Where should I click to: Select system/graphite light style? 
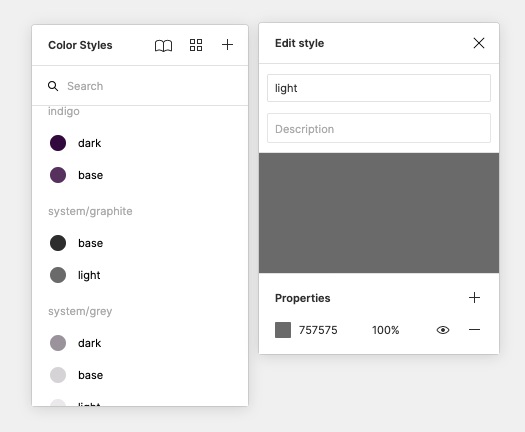(140, 275)
